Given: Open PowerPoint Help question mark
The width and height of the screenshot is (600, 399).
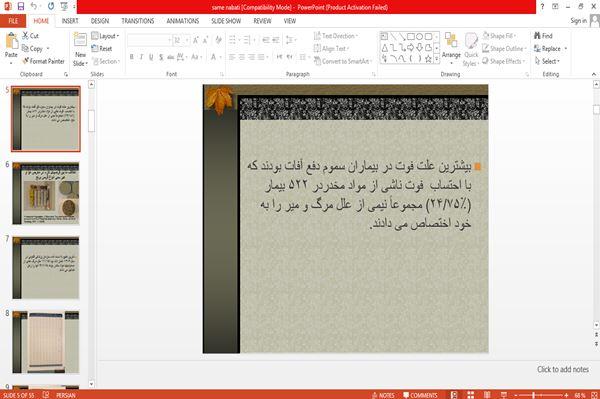Looking at the screenshot, I should [x=542, y=6].
